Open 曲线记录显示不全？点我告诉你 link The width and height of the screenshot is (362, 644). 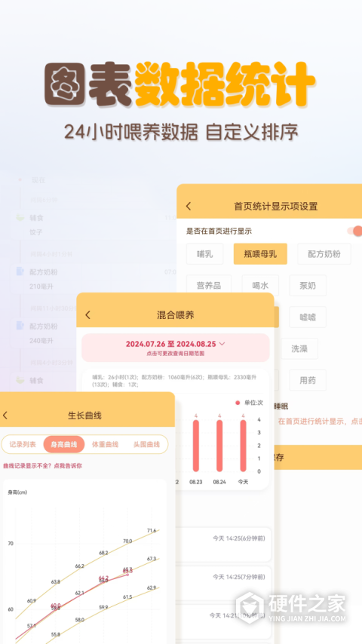pyautogui.click(x=43, y=466)
